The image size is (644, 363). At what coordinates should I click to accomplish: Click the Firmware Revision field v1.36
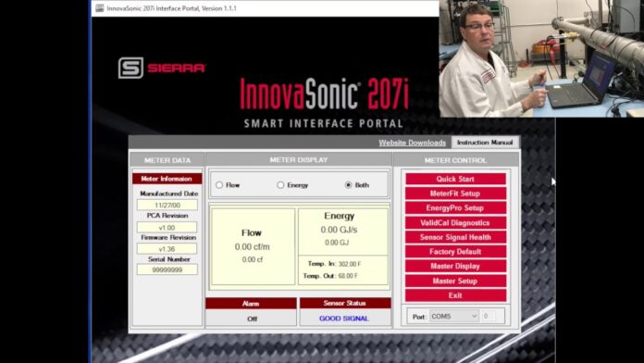pyautogui.click(x=167, y=249)
